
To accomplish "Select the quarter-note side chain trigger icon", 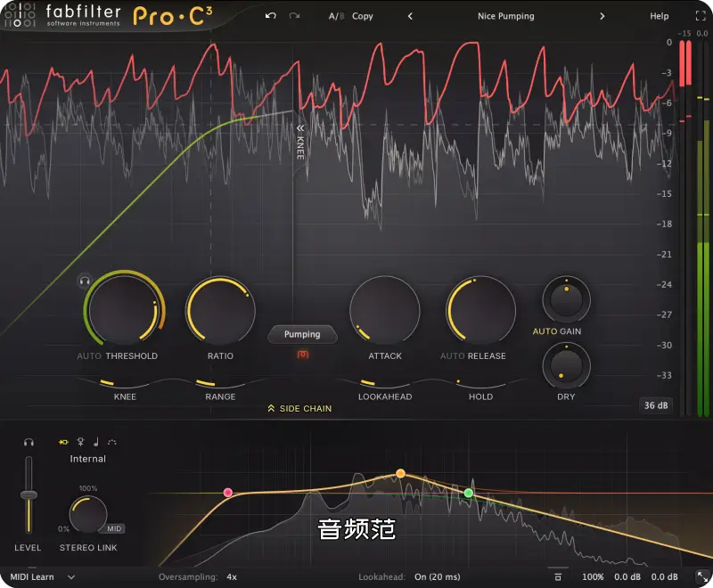I will coord(96,442).
